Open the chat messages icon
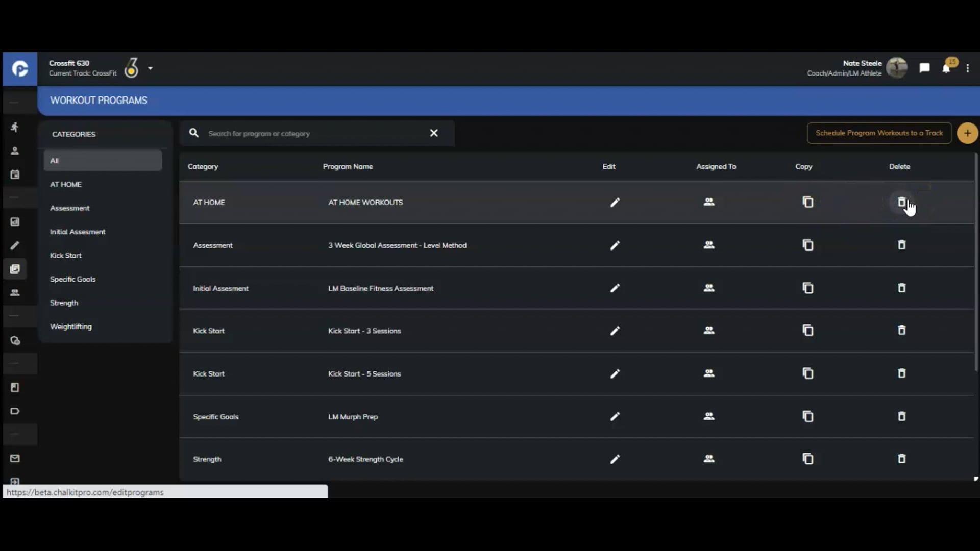This screenshot has width=980, height=551. point(924,68)
